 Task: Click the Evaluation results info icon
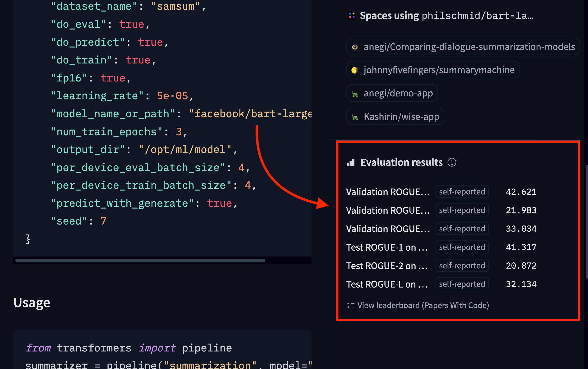(451, 162)
